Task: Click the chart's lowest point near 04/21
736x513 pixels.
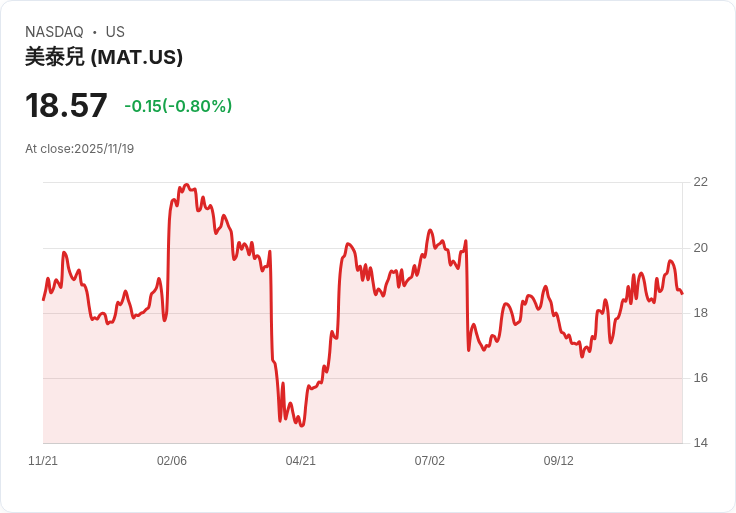Action: coord(302,425)
